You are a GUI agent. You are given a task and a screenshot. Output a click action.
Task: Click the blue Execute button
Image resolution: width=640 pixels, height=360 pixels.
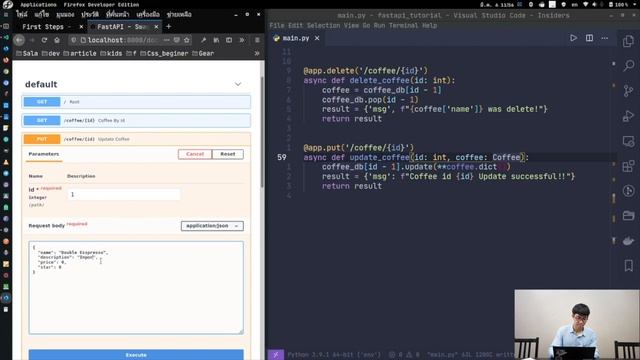coord(136,355)
